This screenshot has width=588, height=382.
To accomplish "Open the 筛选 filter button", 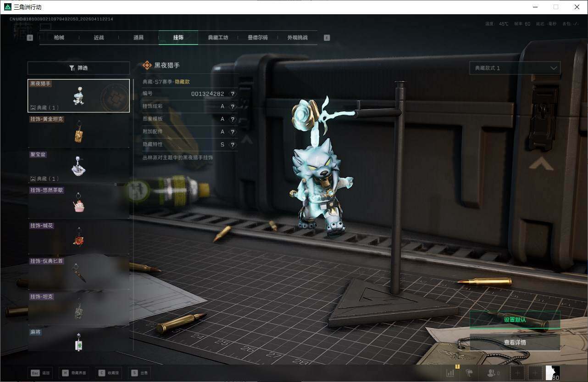I will (x=78, y=68).
